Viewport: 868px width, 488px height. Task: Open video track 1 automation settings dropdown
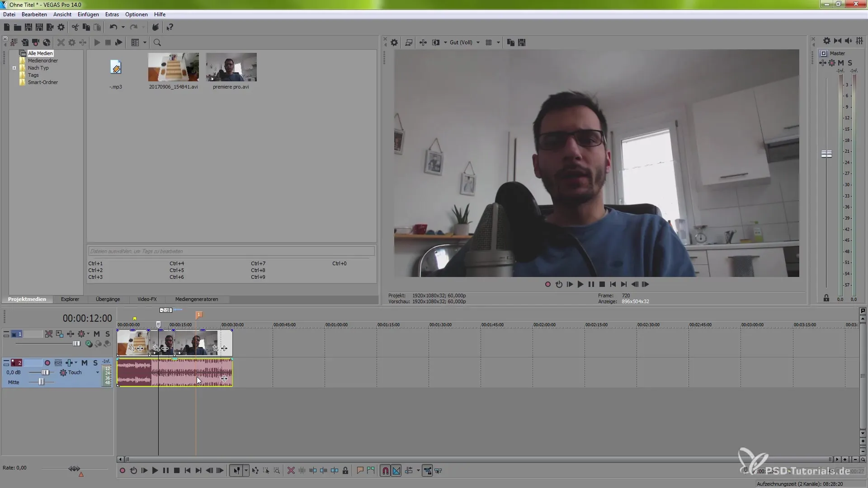[x=88, y=334]
